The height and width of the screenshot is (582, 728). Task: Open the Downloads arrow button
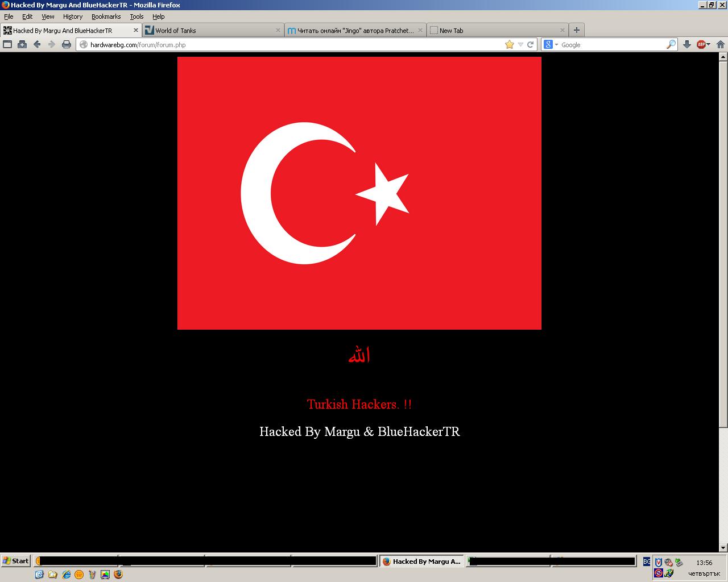pyautogui.click(x=687, y=44)
